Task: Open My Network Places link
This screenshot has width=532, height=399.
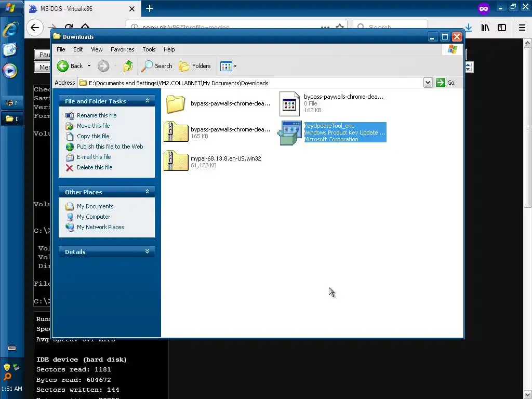Action: [x=100, y=227]
